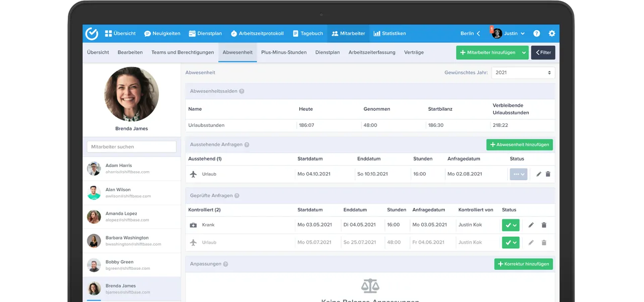Click the Shiftbase checkmark logo

[x=92, y=34]
